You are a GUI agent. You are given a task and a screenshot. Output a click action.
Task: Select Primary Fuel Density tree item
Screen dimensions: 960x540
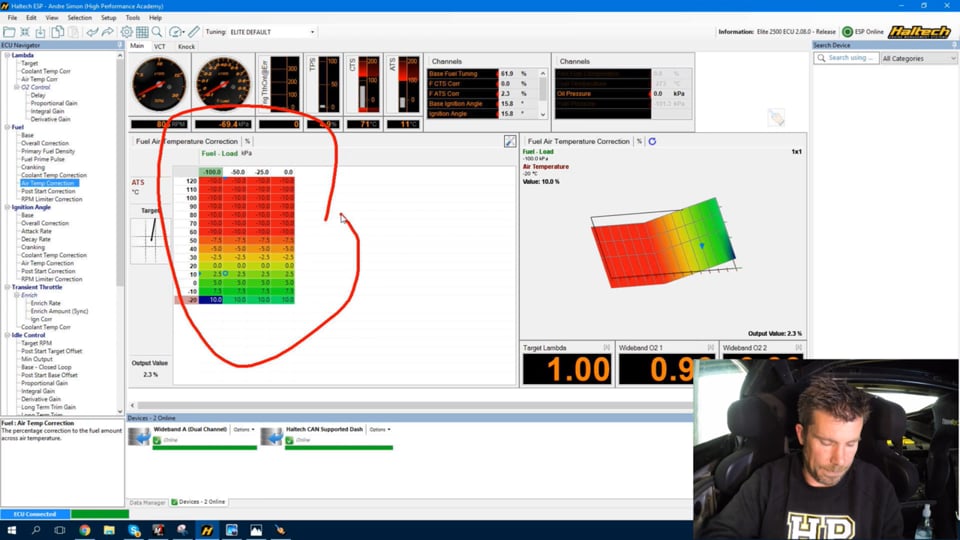click(x=48, y=151)
